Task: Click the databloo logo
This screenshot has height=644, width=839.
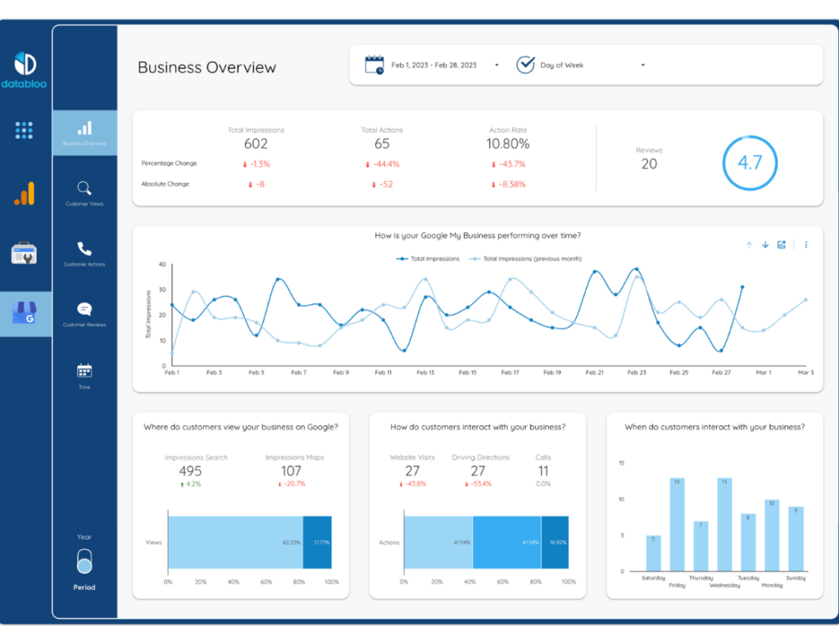Action: [24, 70]
